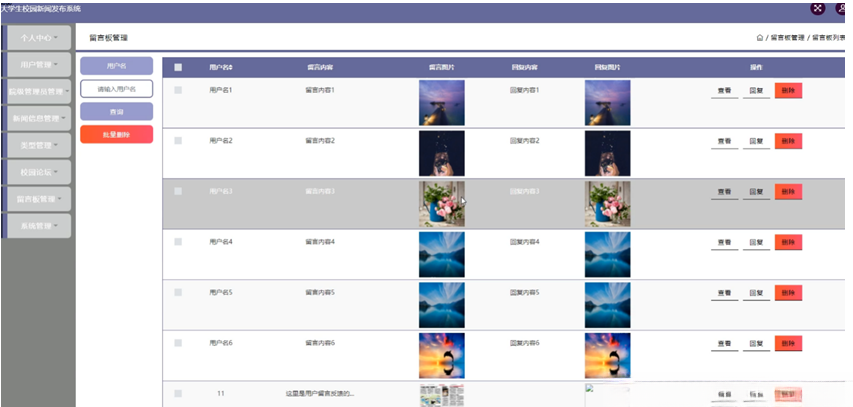Check the checkbox for row 用户名6
The image size is (853, 407).
point(178,343)
